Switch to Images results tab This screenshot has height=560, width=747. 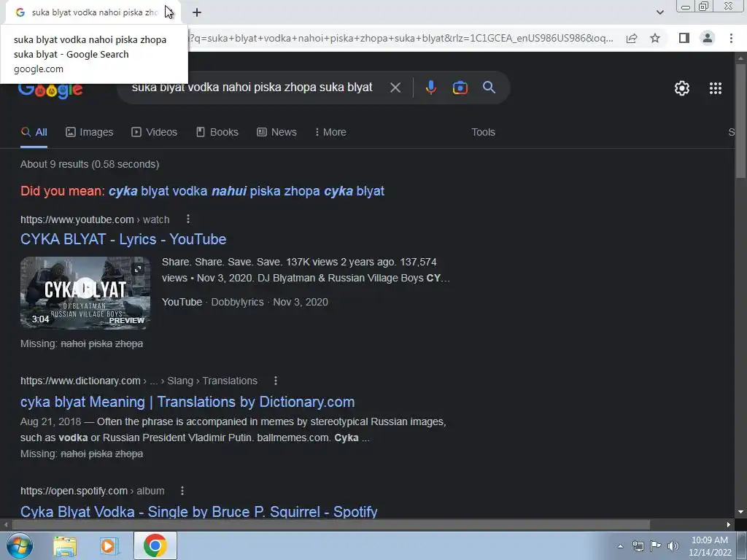point(90,133)
